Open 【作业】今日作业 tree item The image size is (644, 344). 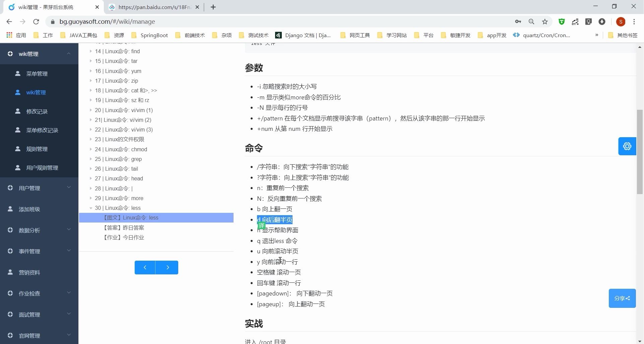(123, 237)
